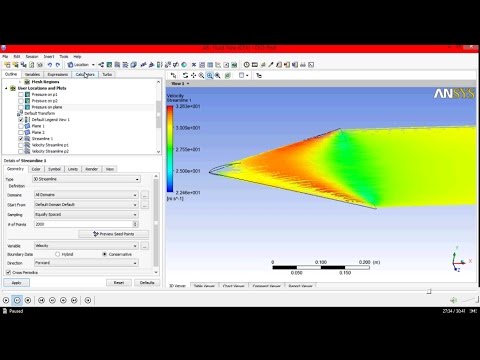
Task: Click the synchronize views icon
Action: pyautogui.click(x=259, y=76)
